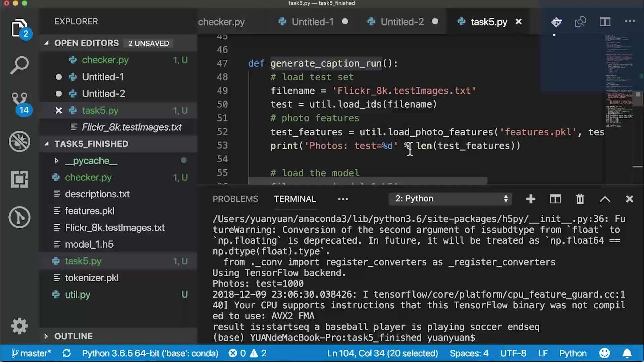Click the checker.py tab in editor

[x=221, y=22]
